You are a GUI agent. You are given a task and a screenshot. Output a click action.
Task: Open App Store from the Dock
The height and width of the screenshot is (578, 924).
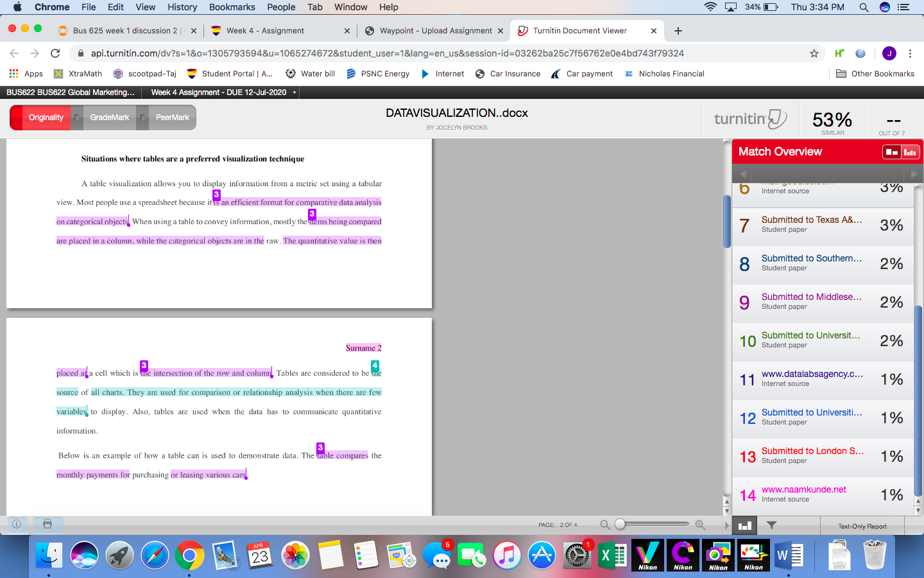coord(542,556)
